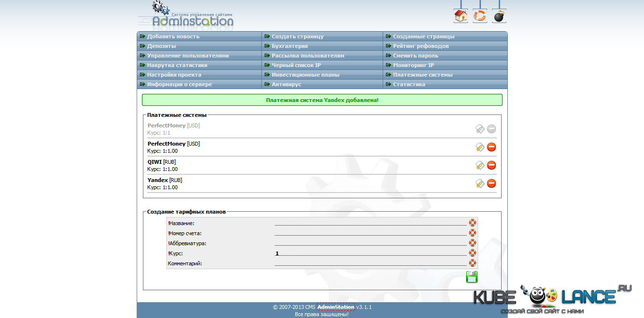
Task: Click the orange refresh arrows icon in header
Action: click(x=480, y=16)
